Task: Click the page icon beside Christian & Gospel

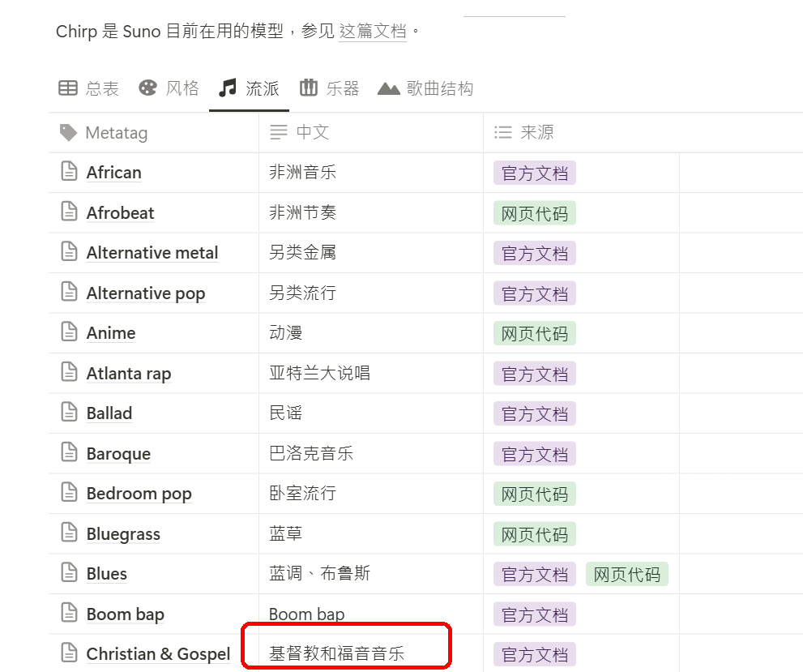Action: 69,653
